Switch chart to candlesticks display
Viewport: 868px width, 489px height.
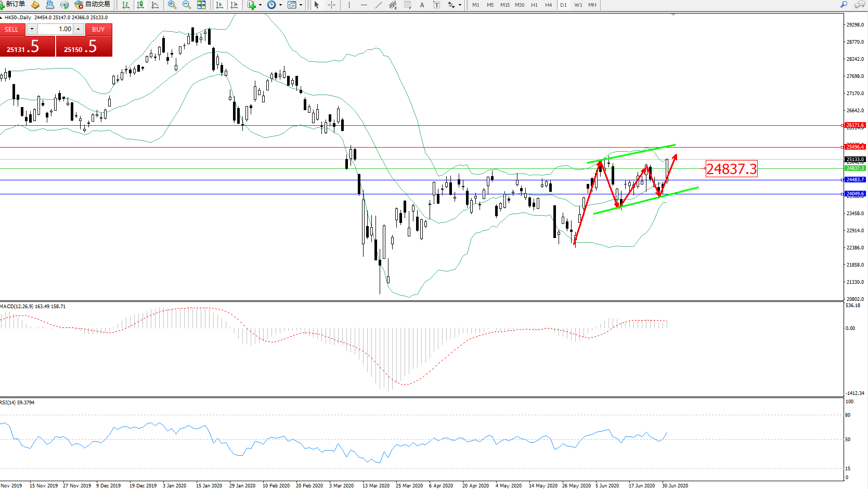140,5
